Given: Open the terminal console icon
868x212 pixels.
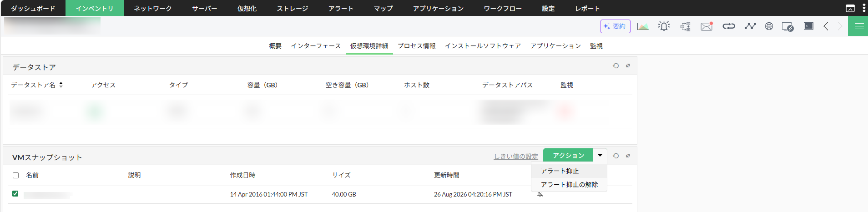Looking at the screenshot, I should tap(808, 26).
